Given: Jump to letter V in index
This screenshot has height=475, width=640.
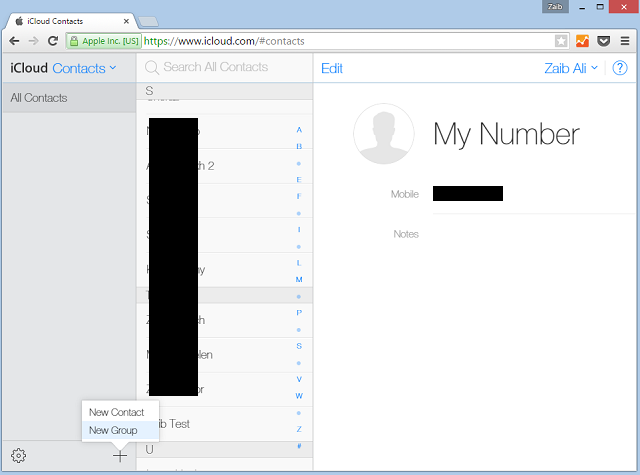Looking at the screenshot, I should point(299,379).
